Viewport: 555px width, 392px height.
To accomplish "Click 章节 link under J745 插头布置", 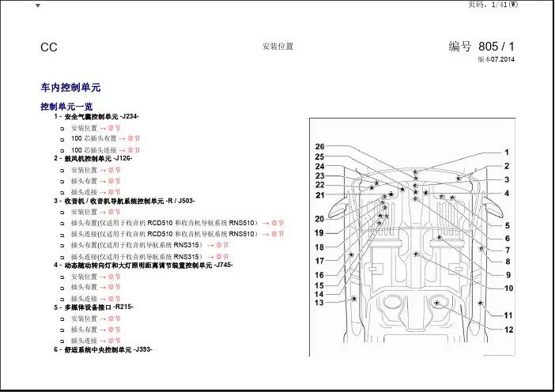I will pos(115,288).
